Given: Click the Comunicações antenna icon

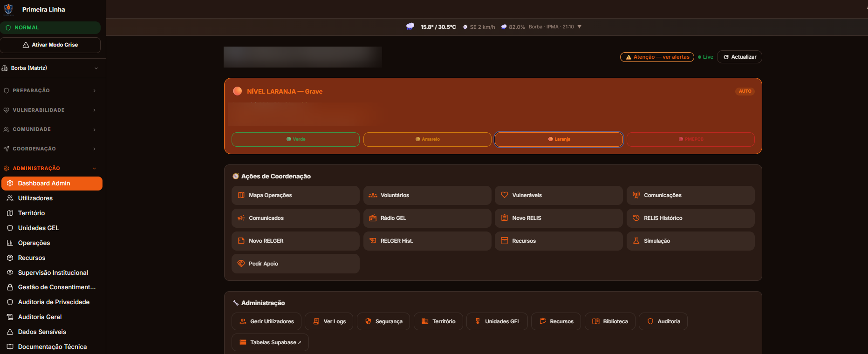Looking at the screenshot, I should coord(636,195).
